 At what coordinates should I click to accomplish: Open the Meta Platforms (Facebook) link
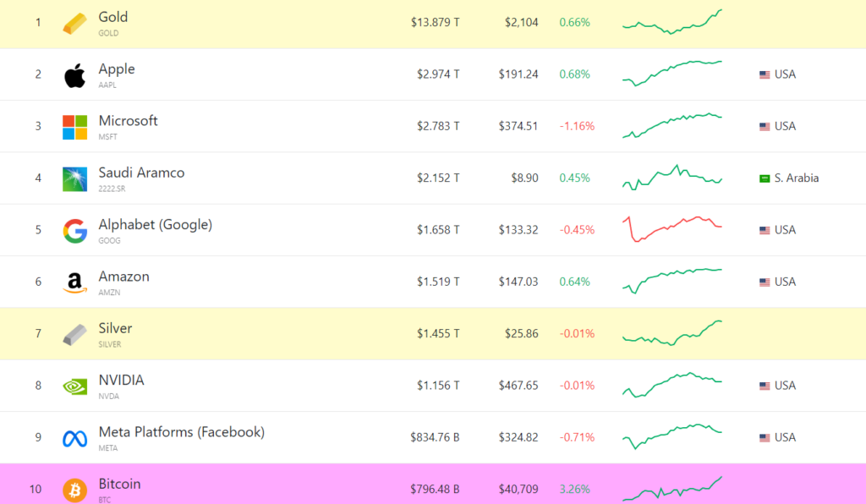[181, 432]
